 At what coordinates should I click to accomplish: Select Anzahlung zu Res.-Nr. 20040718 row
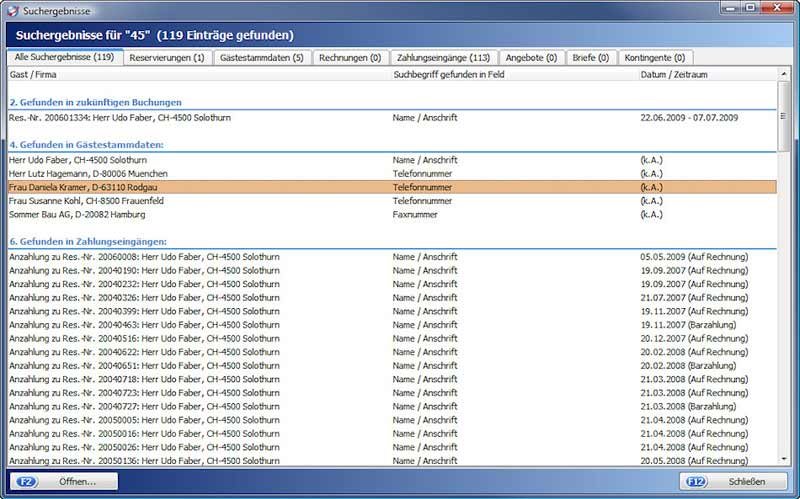(x=392, y=379)
